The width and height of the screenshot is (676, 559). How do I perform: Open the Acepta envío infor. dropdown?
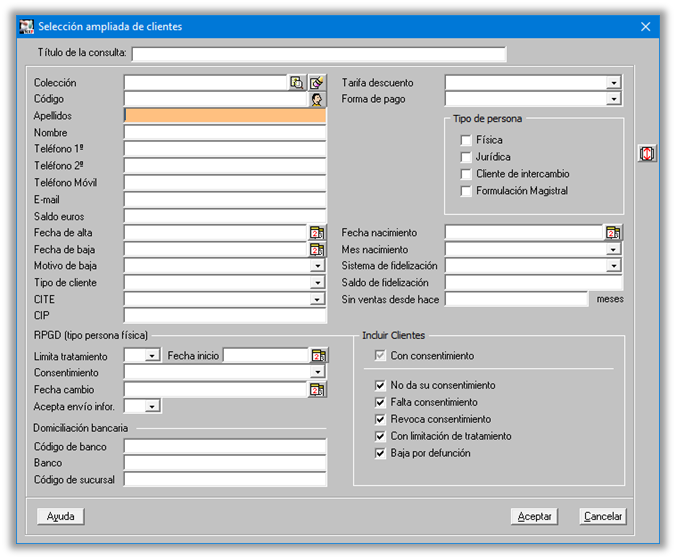[152, 406]
